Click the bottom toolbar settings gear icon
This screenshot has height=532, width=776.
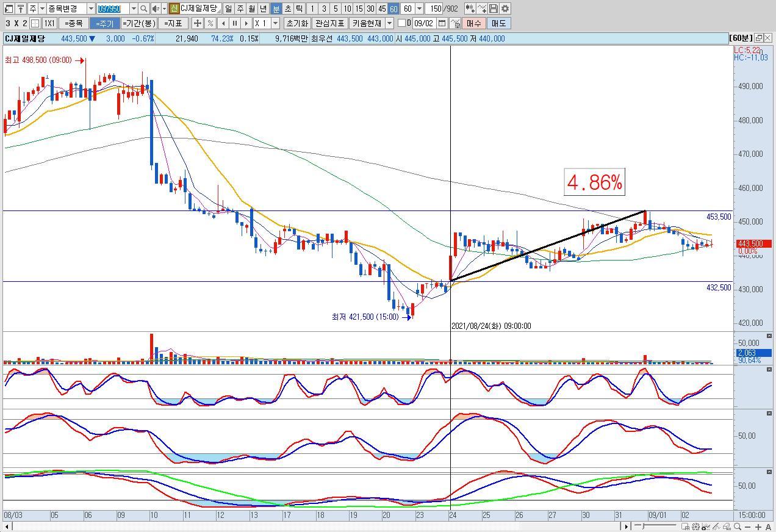tap(696, 527)
